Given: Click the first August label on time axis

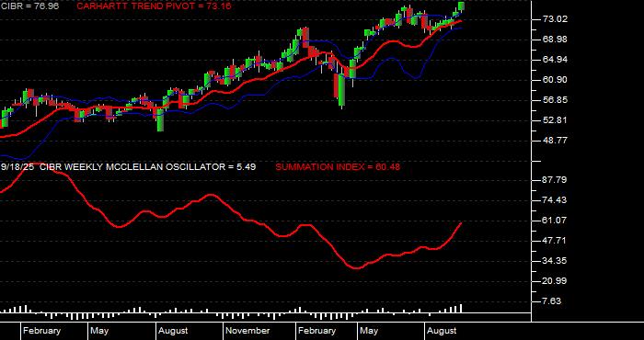Looking at the screenshot, I should pyautogui.click(x=173, y=331).
